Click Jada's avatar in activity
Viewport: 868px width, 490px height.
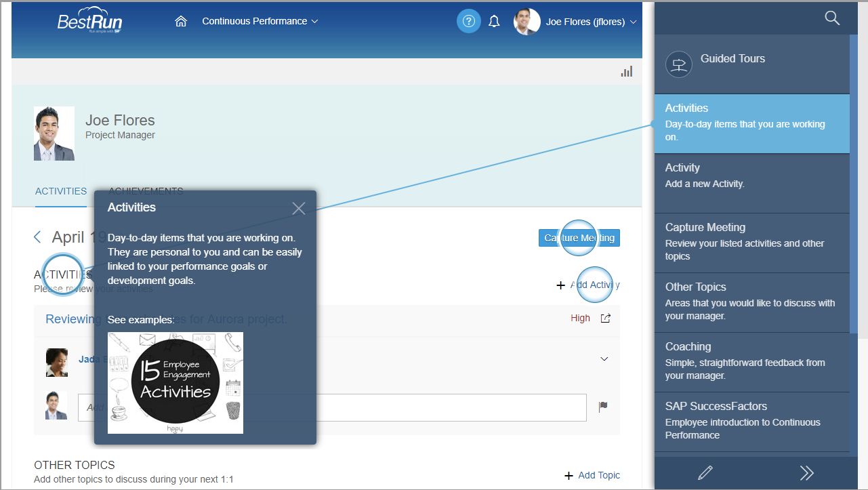tap(57, 363)
